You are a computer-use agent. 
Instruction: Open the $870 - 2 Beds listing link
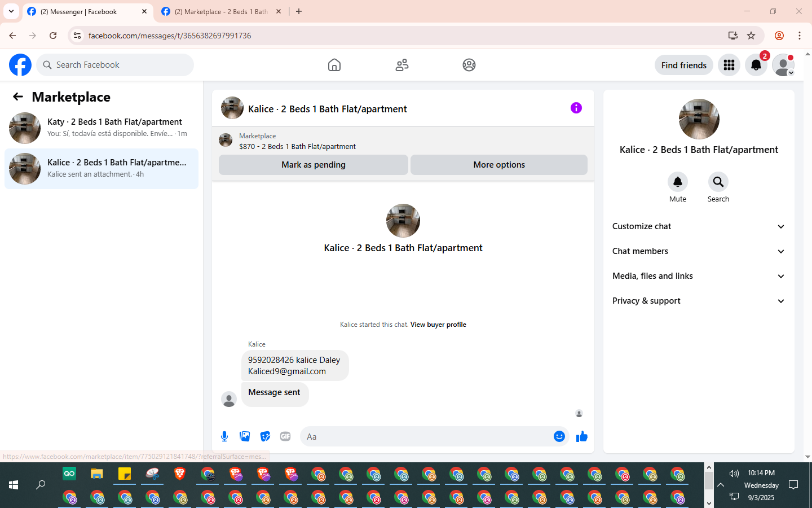click(297, 147)
